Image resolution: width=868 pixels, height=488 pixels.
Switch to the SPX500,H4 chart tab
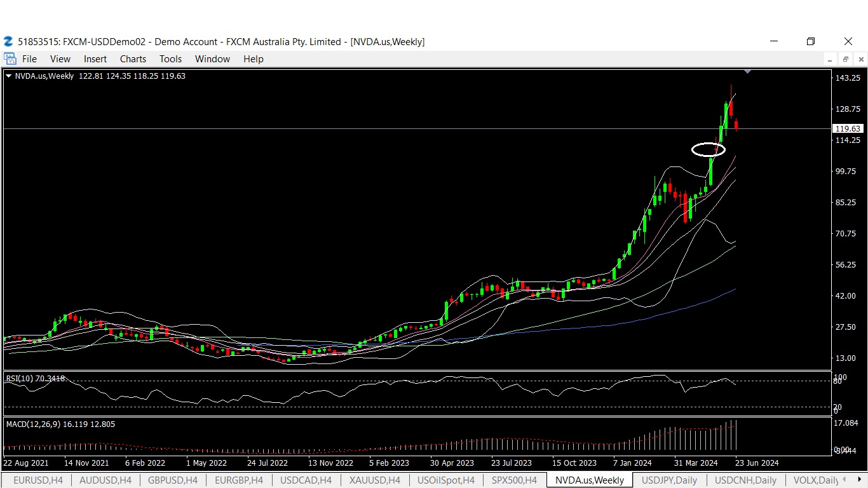tap(514, 480)
